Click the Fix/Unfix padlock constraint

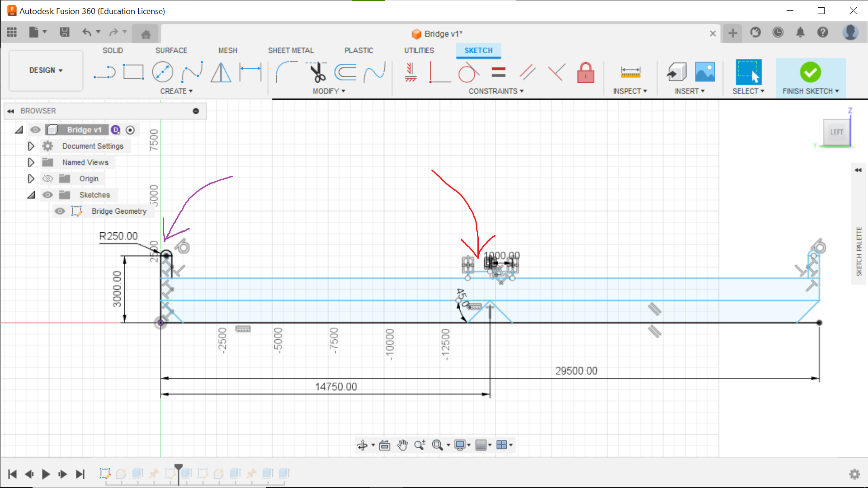585,72
